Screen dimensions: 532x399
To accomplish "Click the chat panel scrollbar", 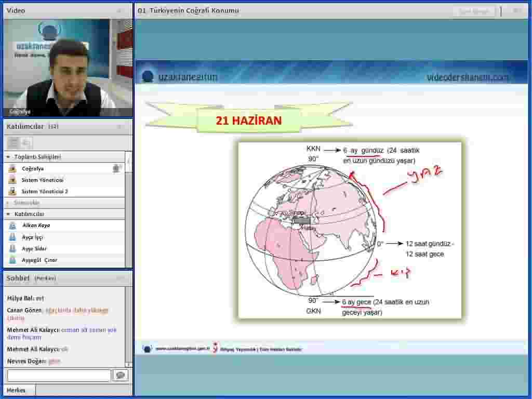I will [128, 327].
